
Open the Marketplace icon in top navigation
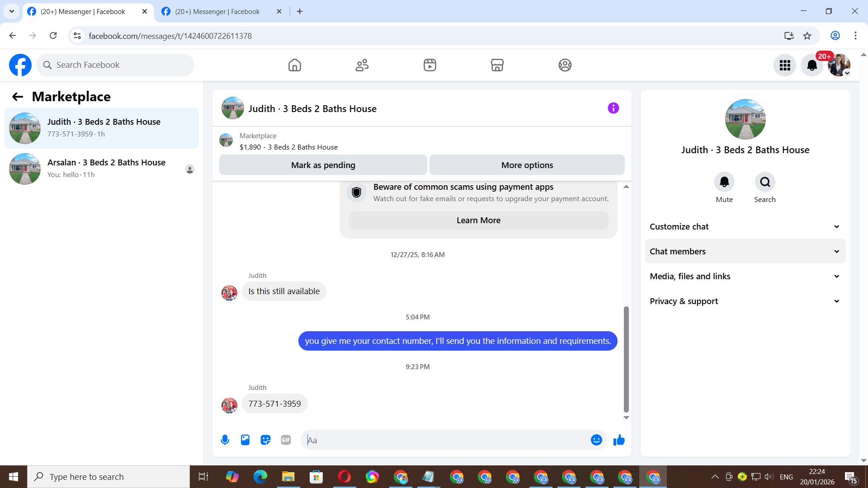pyautogui.click(x=497, y=65)
